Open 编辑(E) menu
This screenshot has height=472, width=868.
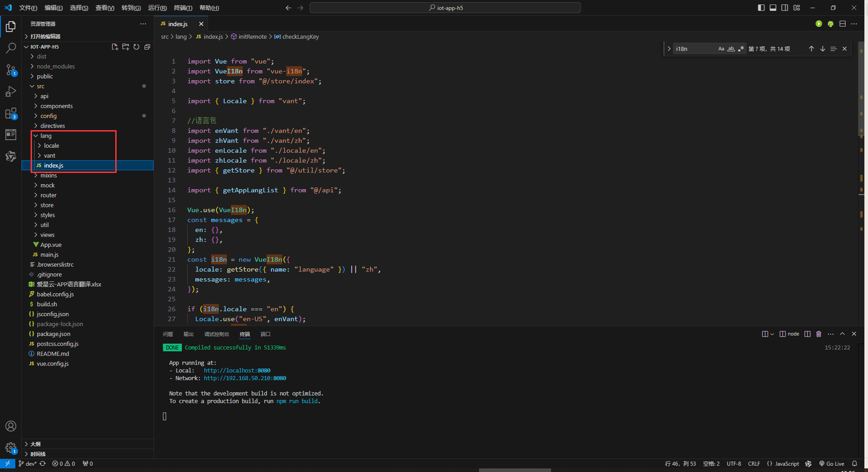tap(54, 8)
